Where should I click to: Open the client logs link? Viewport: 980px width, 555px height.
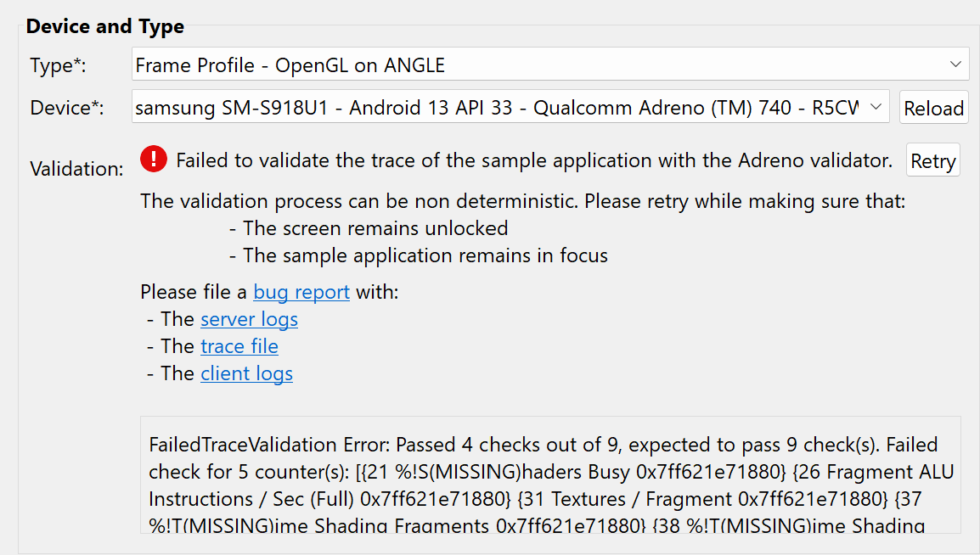pos(246,373)
